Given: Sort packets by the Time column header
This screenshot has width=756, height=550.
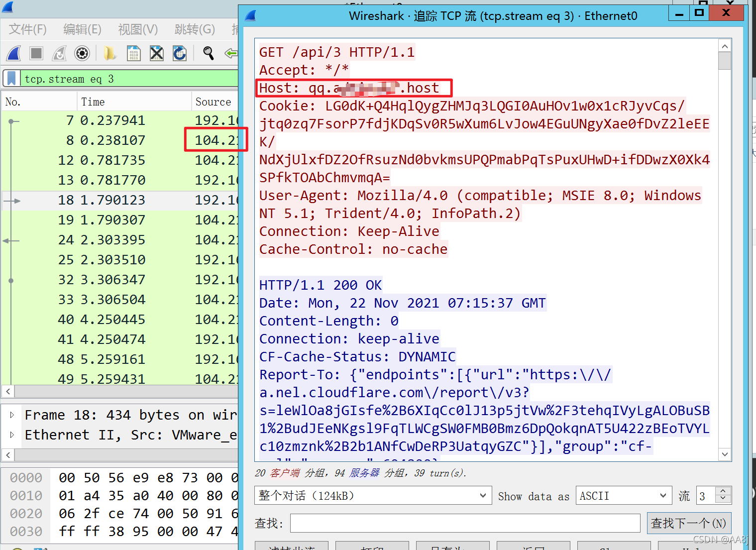Looking at the screenshot, I should pos(134,102).
